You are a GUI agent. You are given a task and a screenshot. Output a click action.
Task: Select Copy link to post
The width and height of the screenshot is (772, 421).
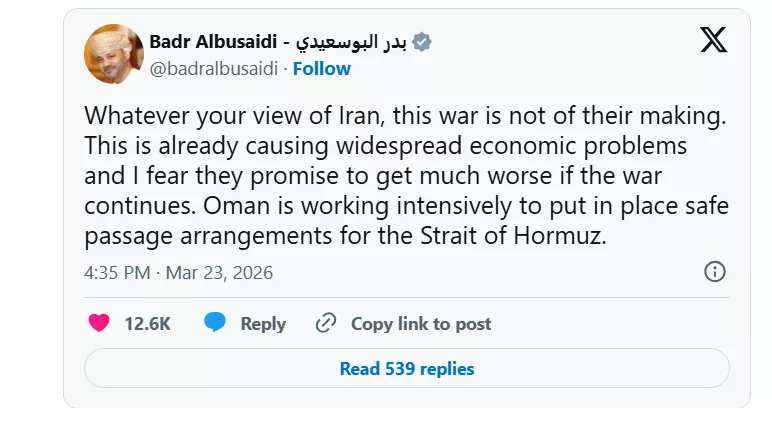pyautogui.click(x=421, y=323)
